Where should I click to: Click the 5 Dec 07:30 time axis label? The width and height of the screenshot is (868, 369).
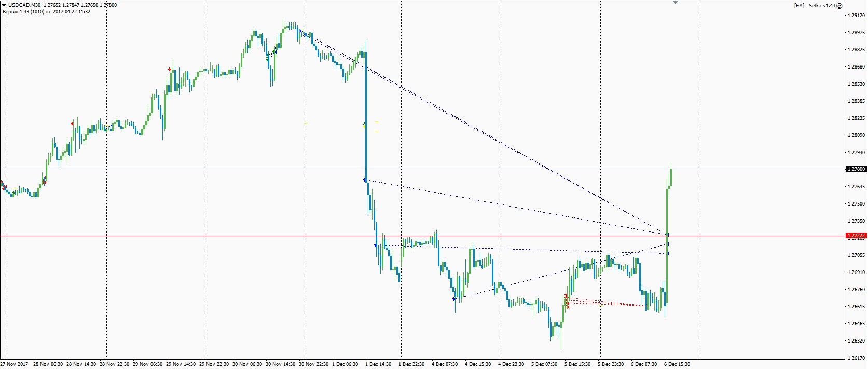545,364
